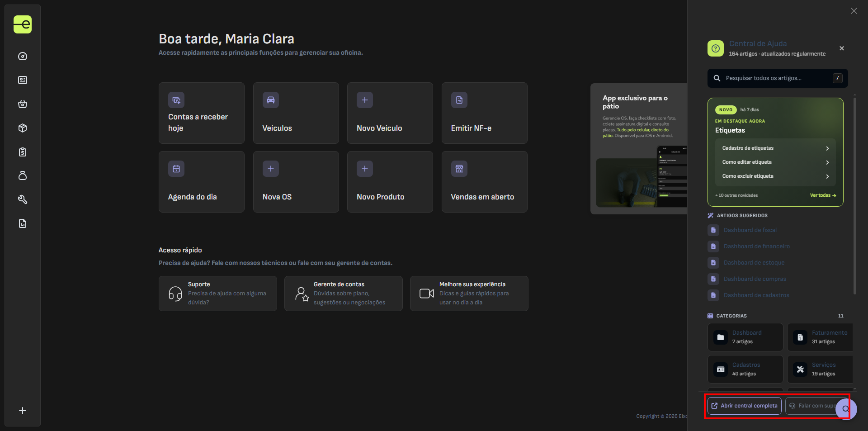868x431 pixels.
Task: Click the Novo Veículo shortcut card
Action: coord(390,113)
